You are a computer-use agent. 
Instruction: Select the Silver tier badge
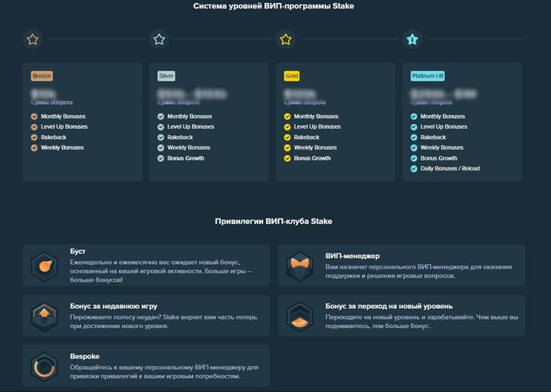(x=166, y=76)
